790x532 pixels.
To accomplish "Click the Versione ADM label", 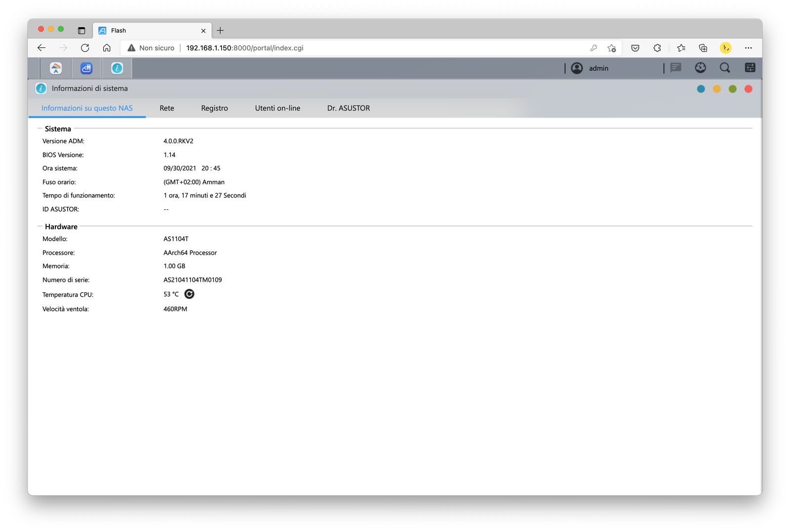I will click(63, 141).
